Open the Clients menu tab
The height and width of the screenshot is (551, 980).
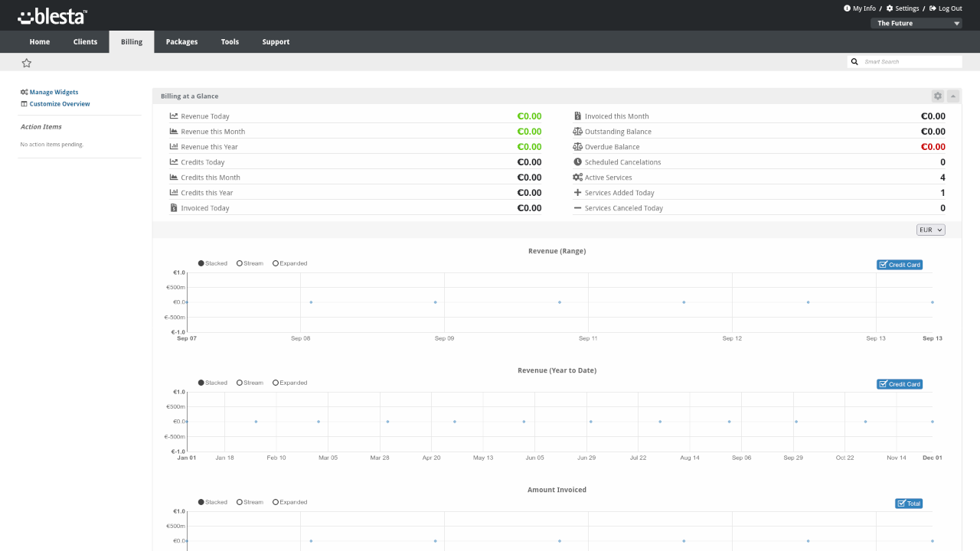(85, 42)
